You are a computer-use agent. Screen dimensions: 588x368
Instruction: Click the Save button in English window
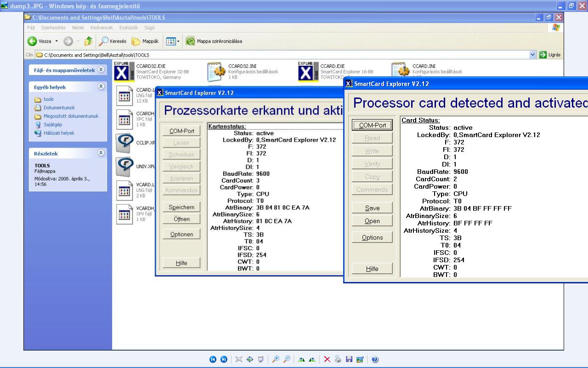[x=373, y=208]
